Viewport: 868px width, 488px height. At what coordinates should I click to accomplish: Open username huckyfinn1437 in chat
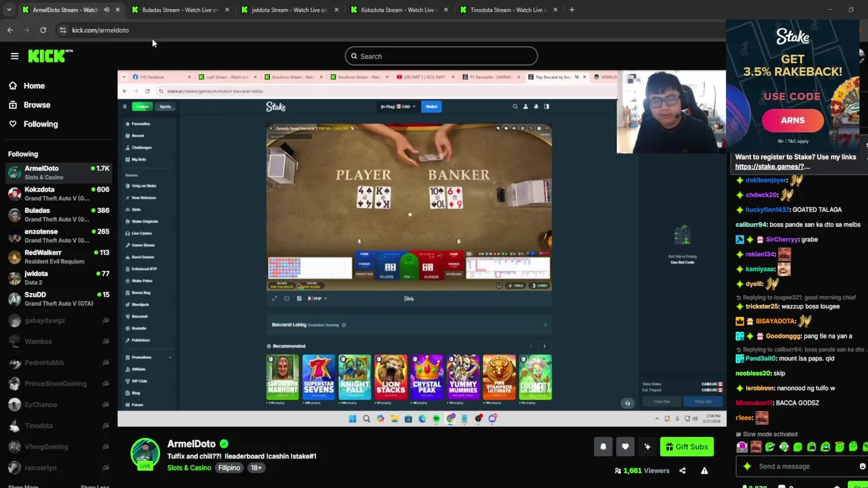pyautogui.click(x=768, y=210)
